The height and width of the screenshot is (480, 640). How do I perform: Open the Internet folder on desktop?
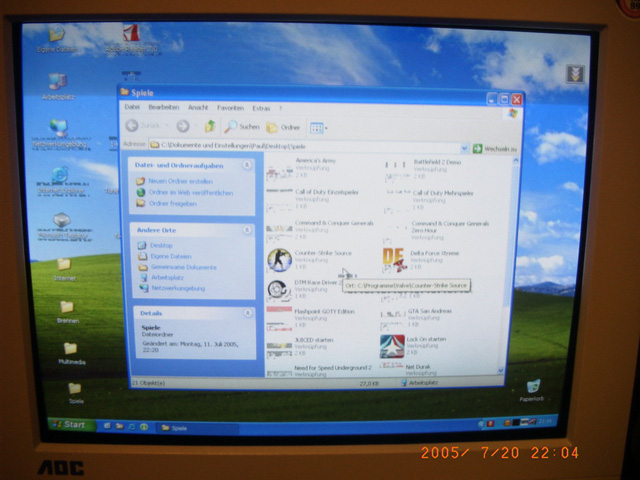tap(64, 270)
